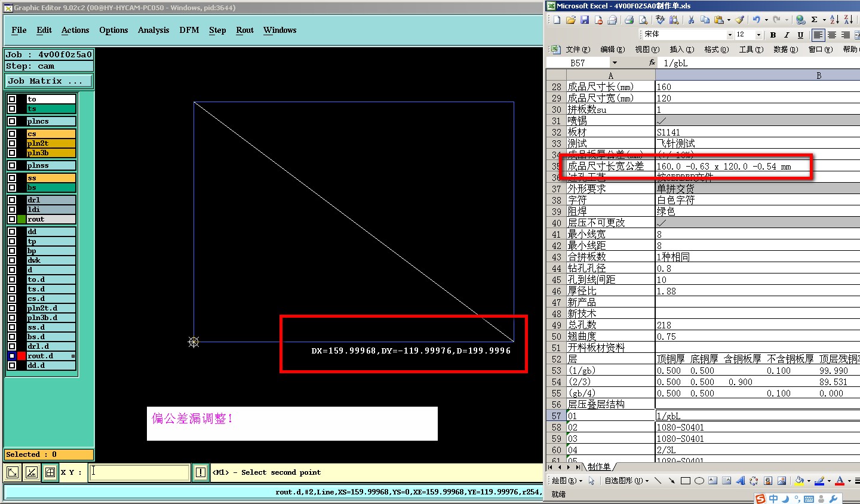Toggle Italic formatting in Excel
The width and height of the screenshot is (860, 504).
[787, 35]
